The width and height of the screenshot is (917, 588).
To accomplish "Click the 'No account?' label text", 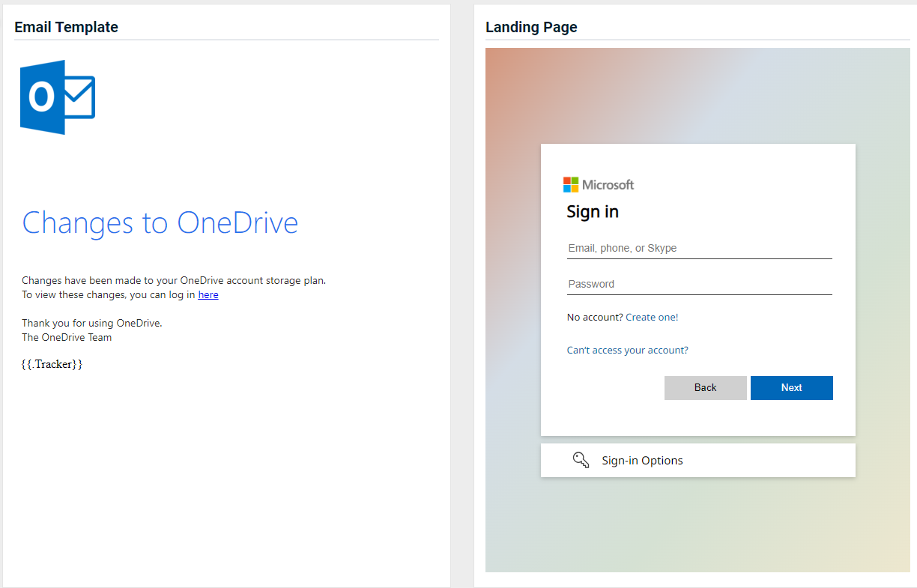I will tap(595, 318).
